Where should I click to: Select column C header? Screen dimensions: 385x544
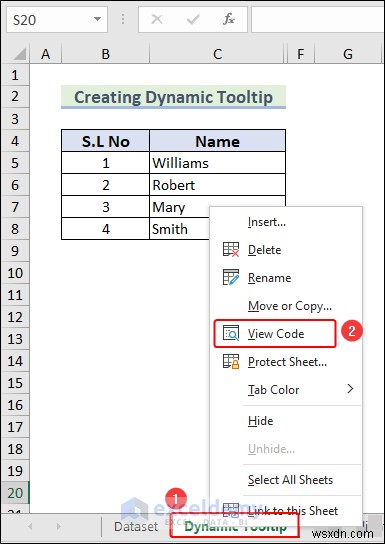(x=217, y=54)
